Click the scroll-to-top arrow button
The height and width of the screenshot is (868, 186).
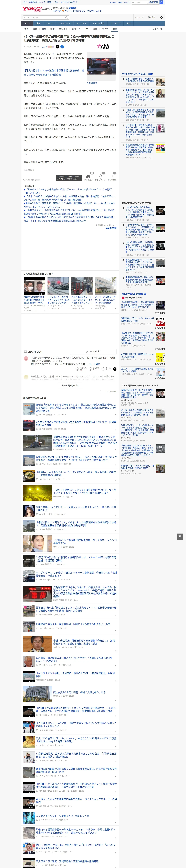point(180,536)
